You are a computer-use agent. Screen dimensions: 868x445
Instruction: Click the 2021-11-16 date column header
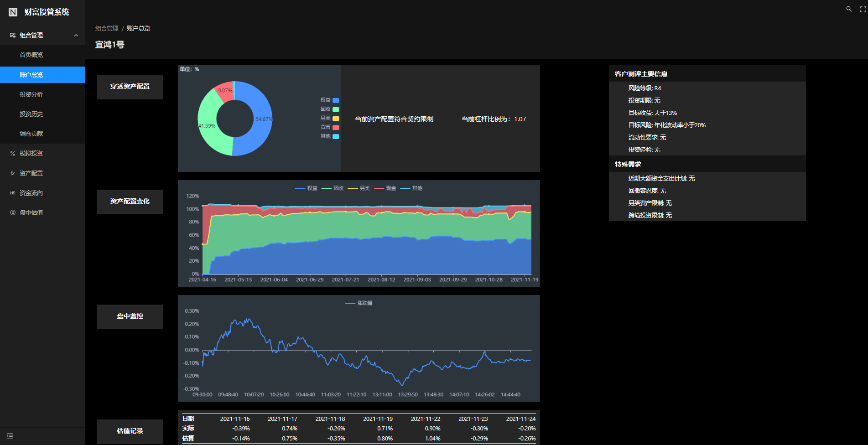tap(235, 419)
